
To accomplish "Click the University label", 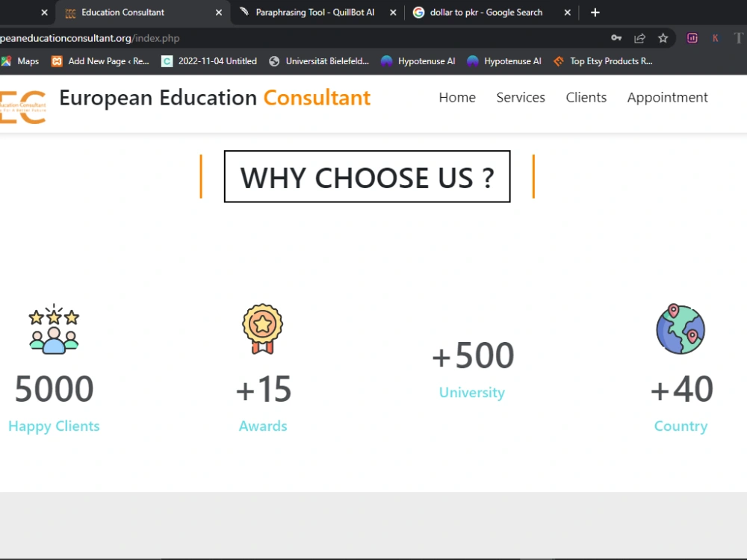I will pyautogui.click(x=471, y=393).
